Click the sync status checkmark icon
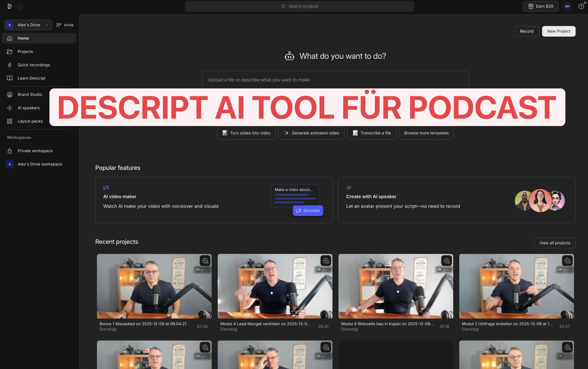This screenshot has width=588, height=369. coord(20,6)
